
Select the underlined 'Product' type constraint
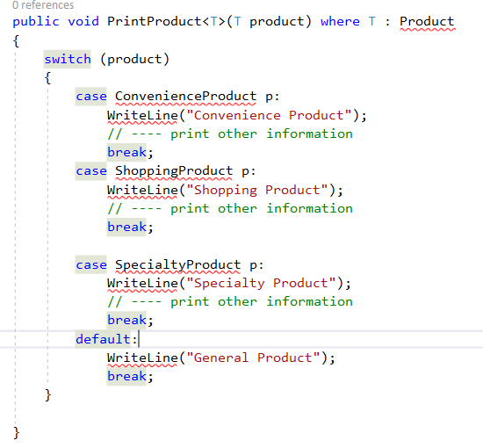(x=427, y=22)
